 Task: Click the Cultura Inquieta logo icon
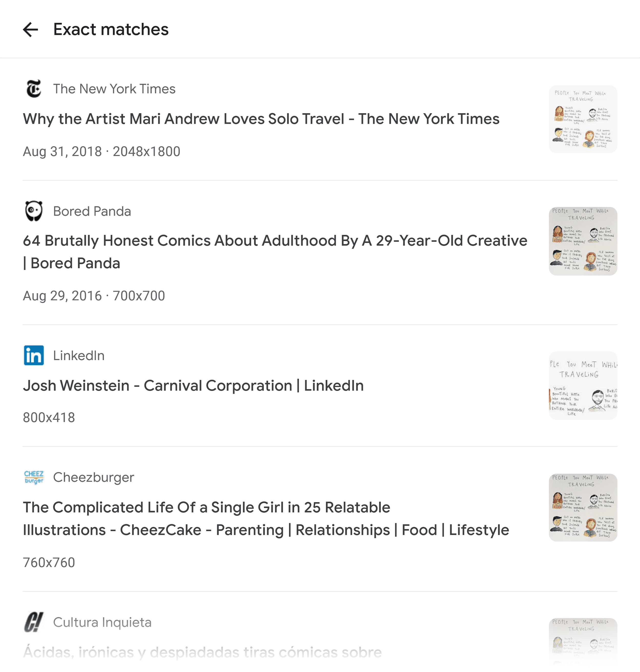pyautogui.click(x=34, y=622)
